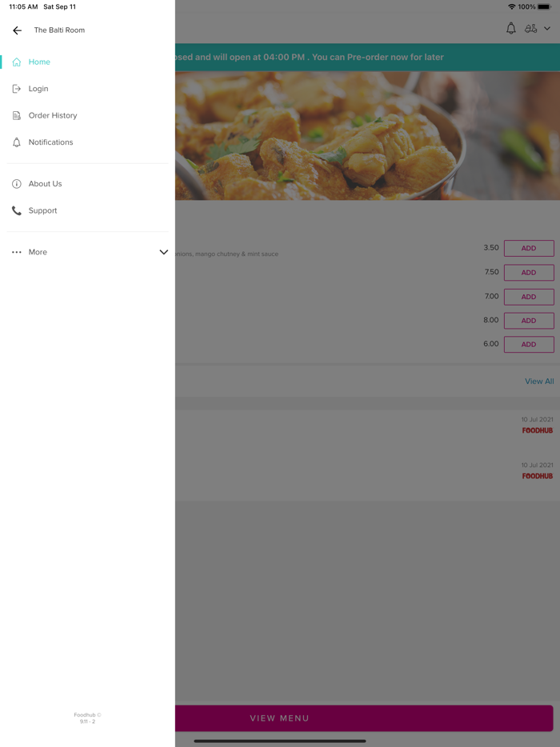Tap the curry dish banner image
The width and height of the screenshot is (560, 747).
[367, 136]
